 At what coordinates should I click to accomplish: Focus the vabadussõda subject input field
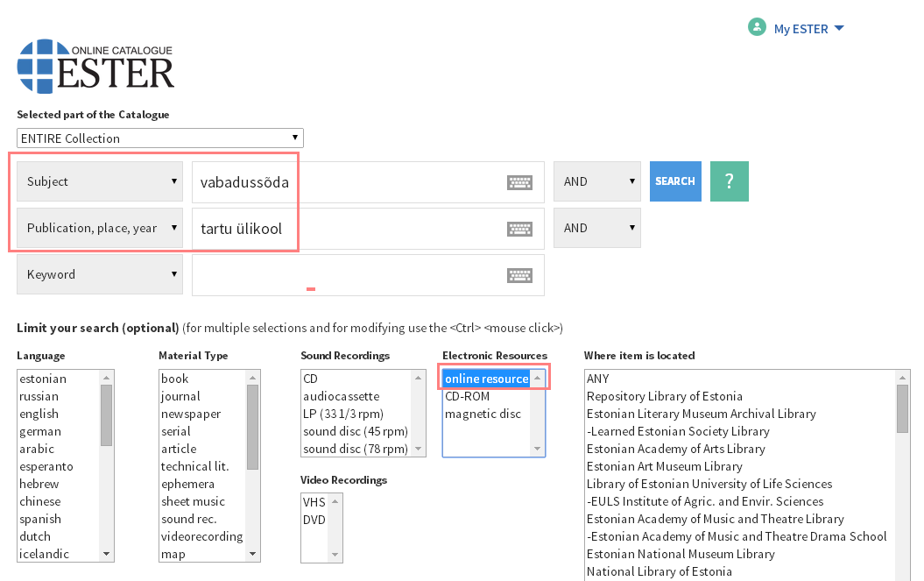click(368, 182)
